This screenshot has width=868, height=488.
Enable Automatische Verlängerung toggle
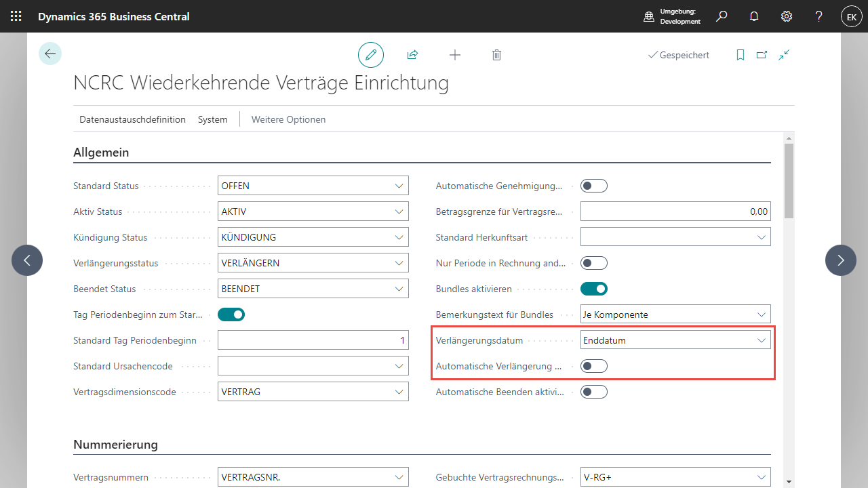point(594,366)
